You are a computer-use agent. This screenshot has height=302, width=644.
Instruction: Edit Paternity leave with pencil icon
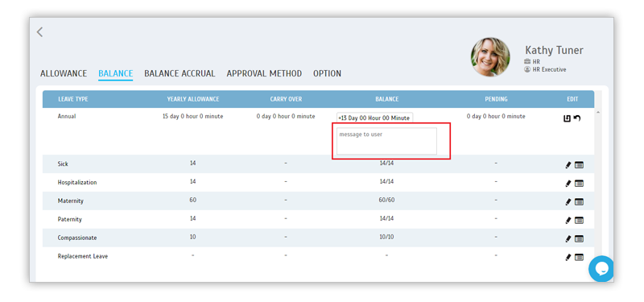point(568,220)
